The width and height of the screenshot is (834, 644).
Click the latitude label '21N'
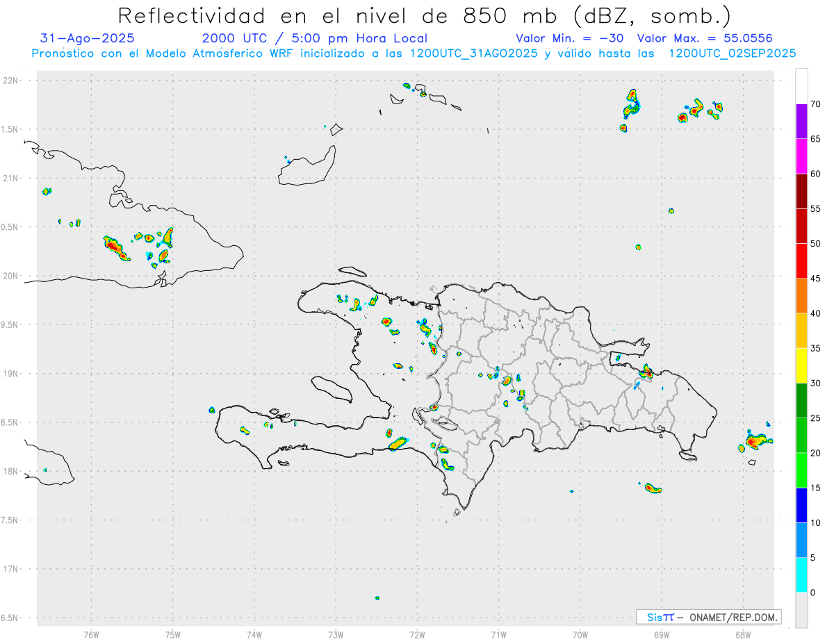coord(12,178)
